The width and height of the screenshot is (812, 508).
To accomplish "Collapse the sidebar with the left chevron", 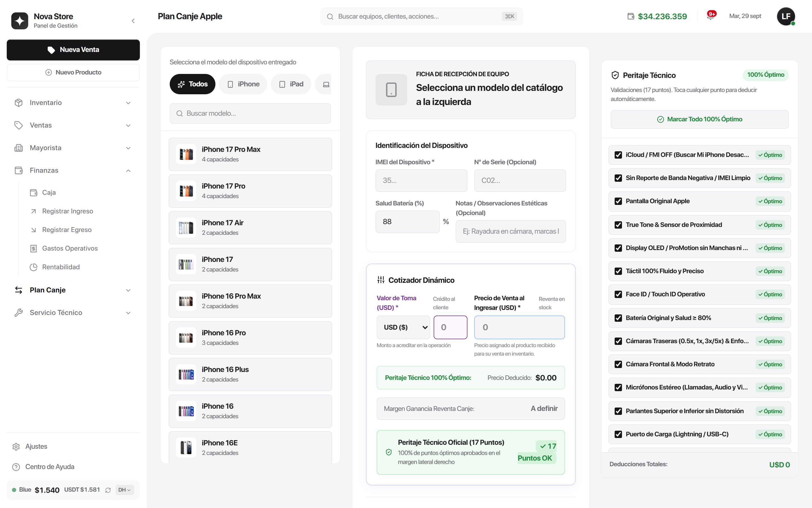I will (x=133, y=21).
